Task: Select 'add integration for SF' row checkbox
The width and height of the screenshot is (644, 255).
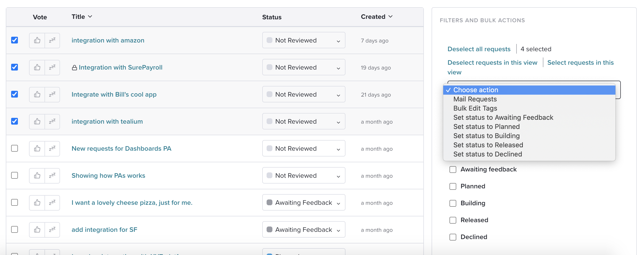Action: tap(15, 229)
